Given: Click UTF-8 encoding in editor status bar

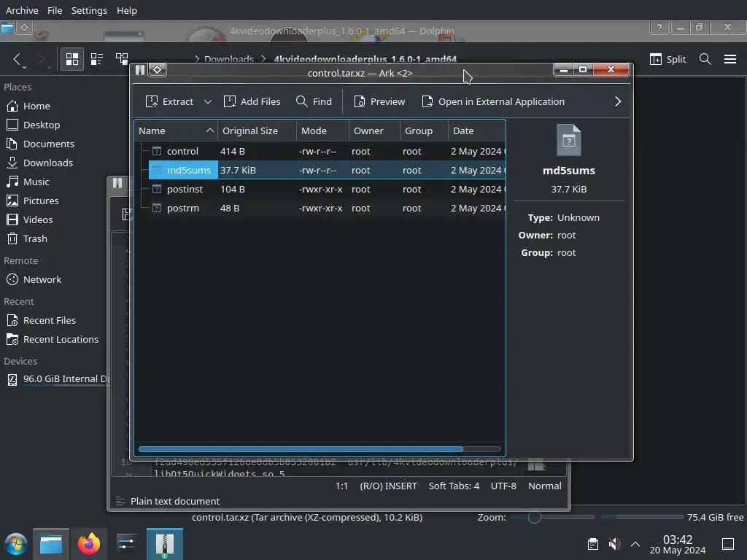Looking at the screenshot, I should pyautogui.click(x=503, y=486).
